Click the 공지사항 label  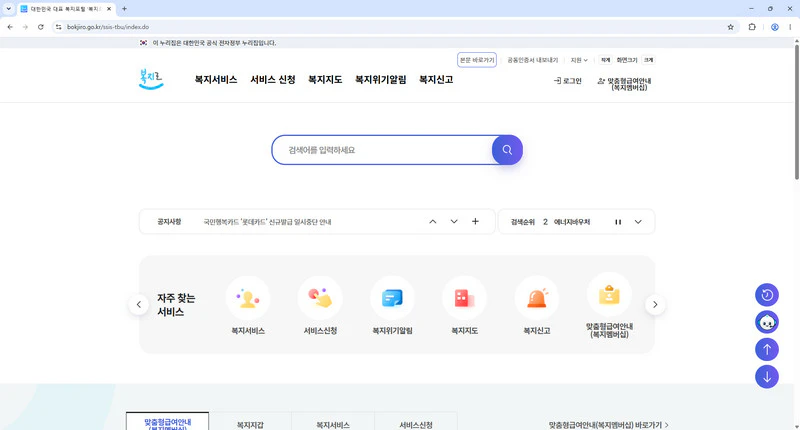click(x=169, y=222)
